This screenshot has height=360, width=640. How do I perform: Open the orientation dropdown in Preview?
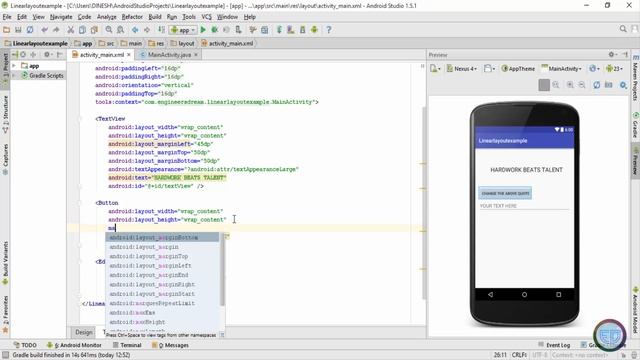[x=489, y=69]
